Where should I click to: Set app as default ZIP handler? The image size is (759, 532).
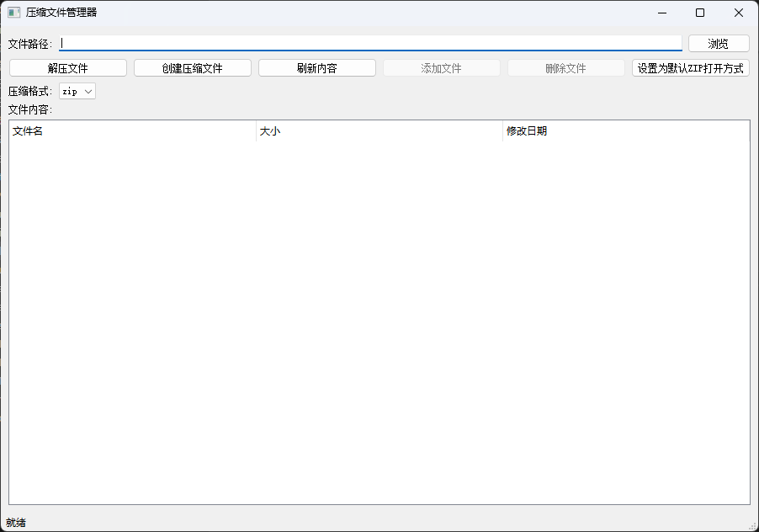pyautogui.click(x=690, y=67)
